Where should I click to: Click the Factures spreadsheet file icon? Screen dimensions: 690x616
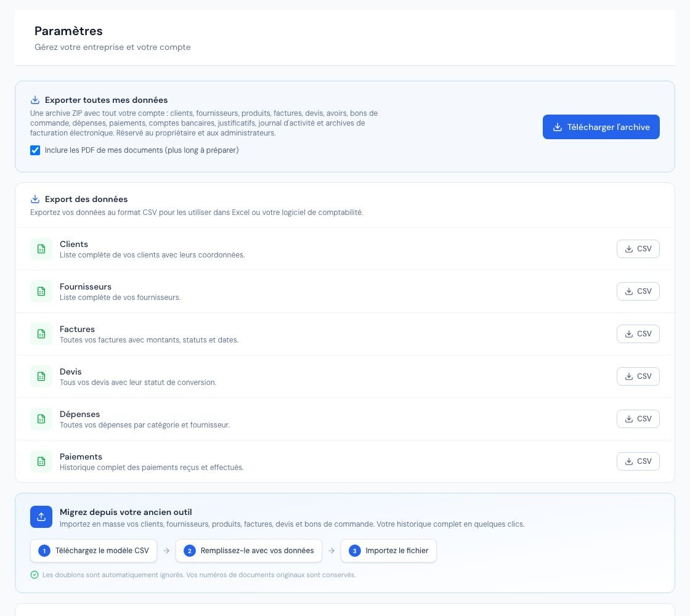tap(41, 334)
